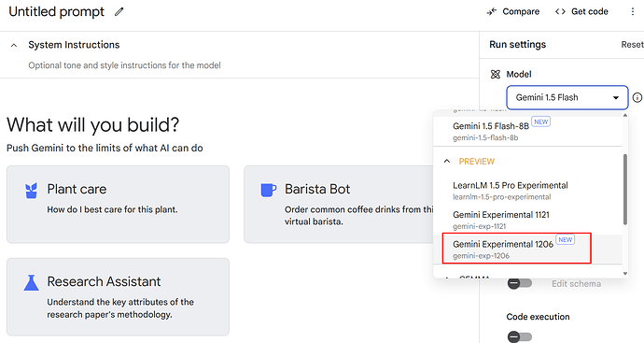Click the Model atom icon
This screenshot has width=644, height=343.
[496, 75]
